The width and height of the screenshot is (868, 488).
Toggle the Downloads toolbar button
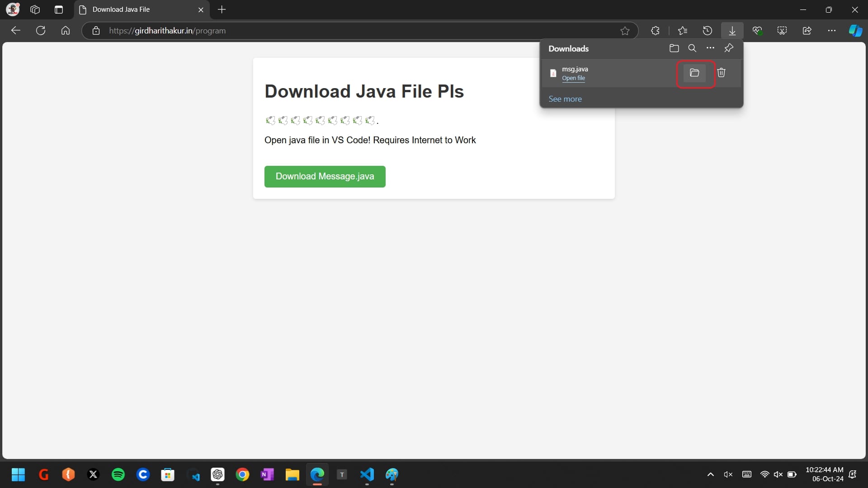click(732, 31)
